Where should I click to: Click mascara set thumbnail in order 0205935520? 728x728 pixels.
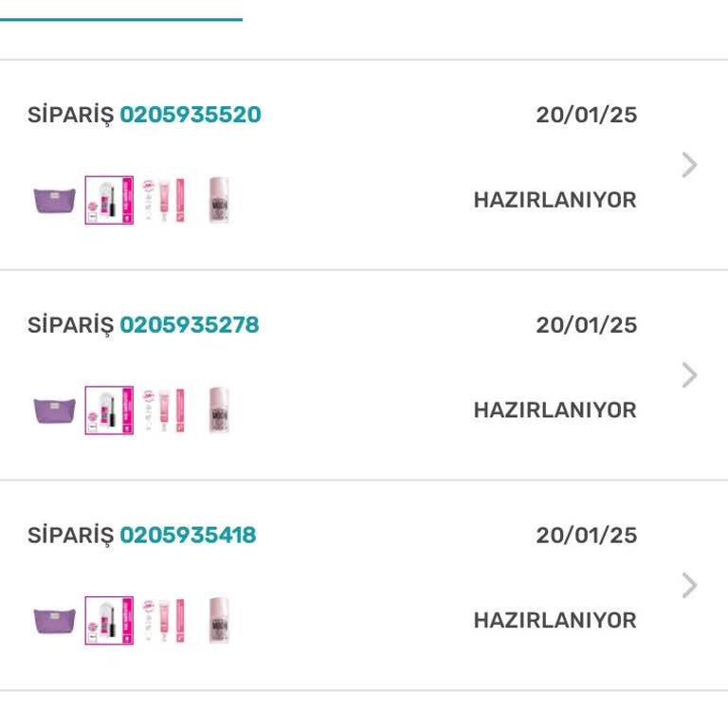point(109,201)
